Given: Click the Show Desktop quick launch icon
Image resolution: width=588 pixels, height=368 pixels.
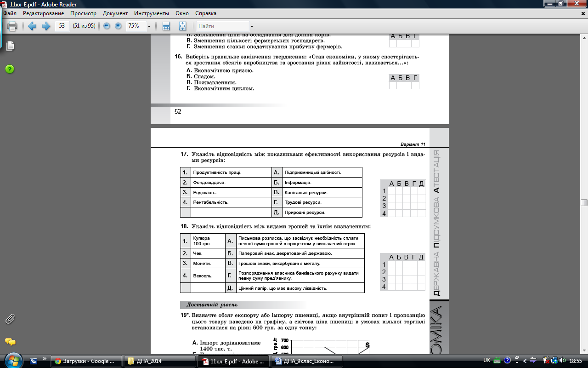Looking at the screenshot, I should (34, 361).
